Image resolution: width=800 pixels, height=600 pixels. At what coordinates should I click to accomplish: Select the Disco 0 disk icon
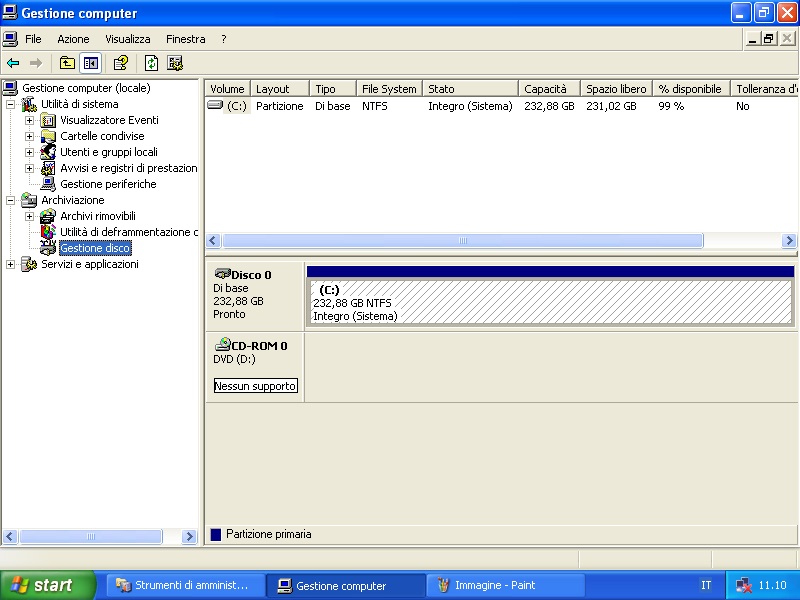pyautogui.click(x=222, y=274)
